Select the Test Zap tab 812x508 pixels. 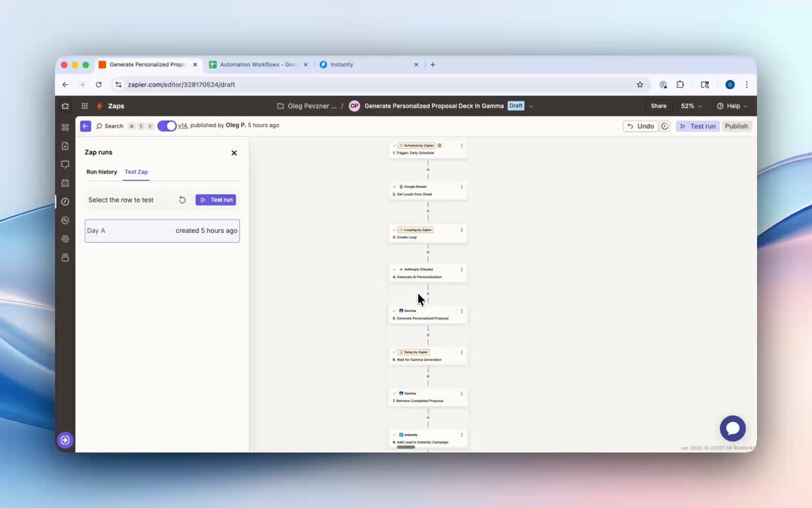[136, 172]
